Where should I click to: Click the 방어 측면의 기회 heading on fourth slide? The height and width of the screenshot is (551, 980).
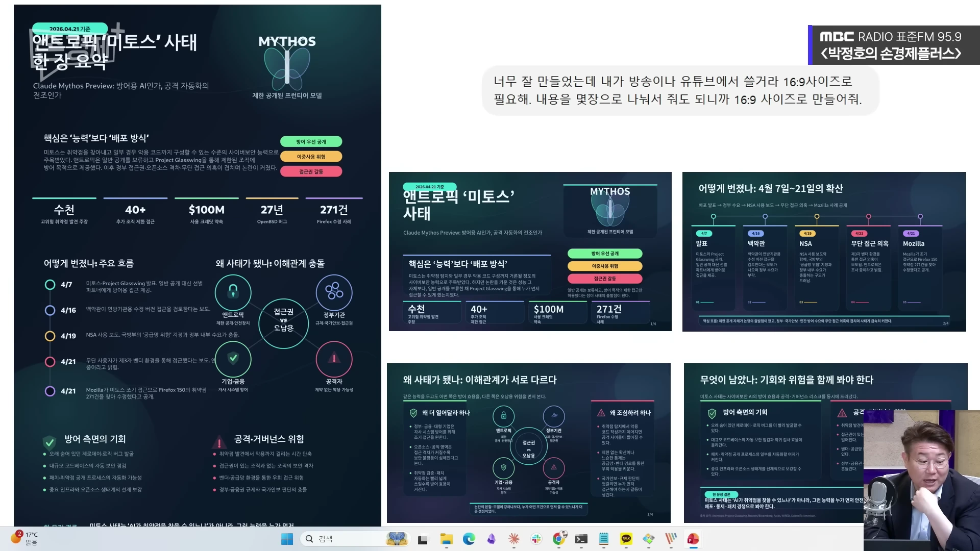[745, 412]
